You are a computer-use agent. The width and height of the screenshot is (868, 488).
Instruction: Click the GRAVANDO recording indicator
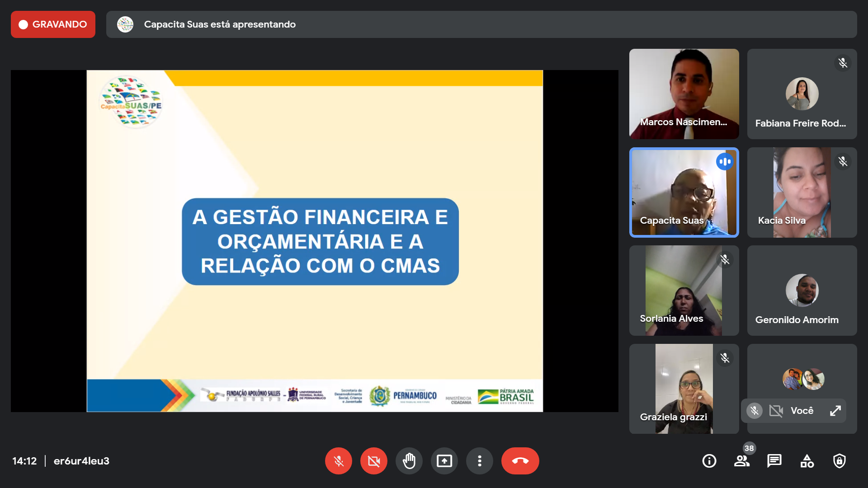(x=53, y=24)
